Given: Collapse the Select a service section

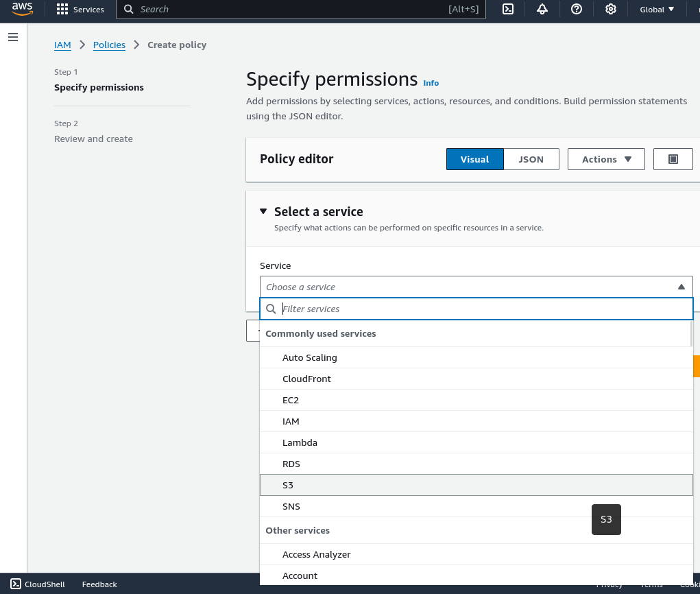Looking at the screenshot, I should point(263,212).
